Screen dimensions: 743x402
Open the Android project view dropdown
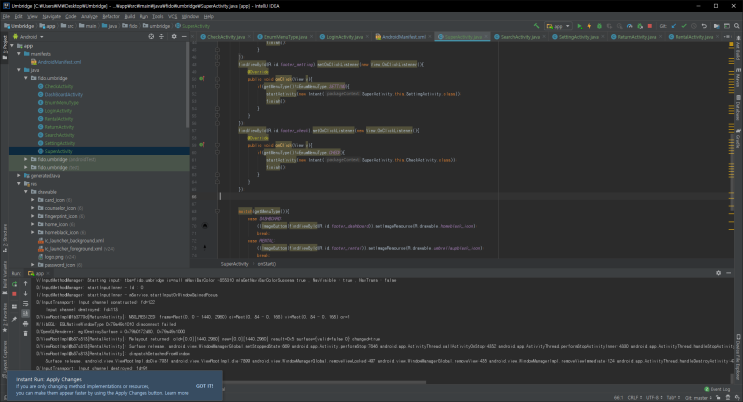(28, 37)
